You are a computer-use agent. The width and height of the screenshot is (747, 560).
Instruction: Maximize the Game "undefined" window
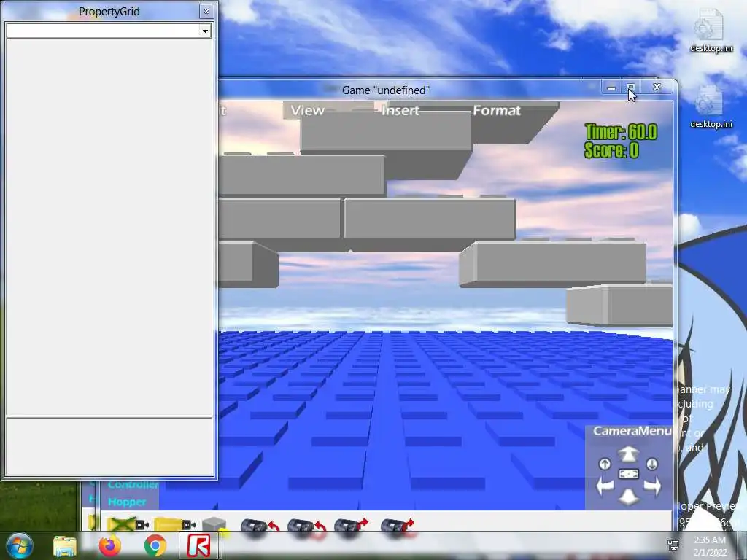(x=631, y=87)
